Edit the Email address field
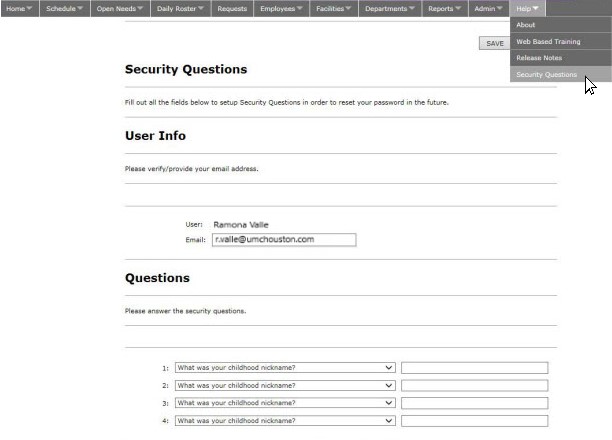The width and height of the screenshot is (612, 440). click(x=284, y=240)
